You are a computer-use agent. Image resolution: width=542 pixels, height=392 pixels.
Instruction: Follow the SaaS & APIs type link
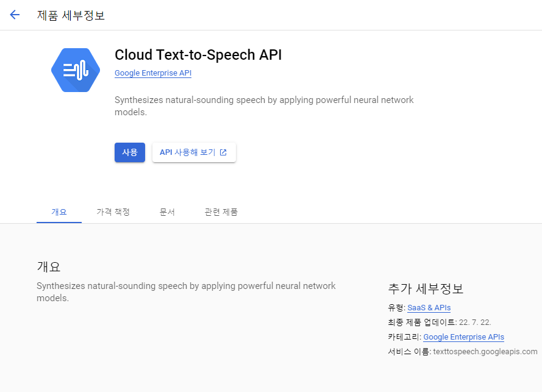tap(429, 308)
